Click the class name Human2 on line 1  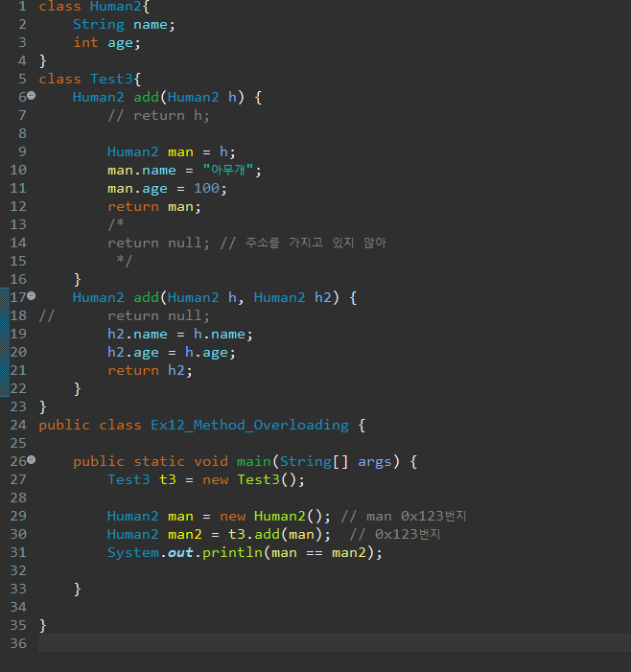pyautogui.click(x=116, y=7)
